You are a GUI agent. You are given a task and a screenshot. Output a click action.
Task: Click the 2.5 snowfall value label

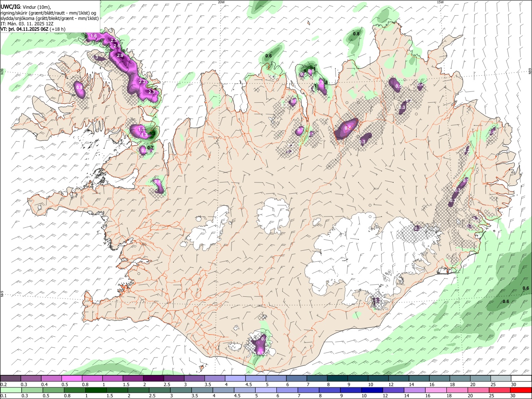click(114, 41)
